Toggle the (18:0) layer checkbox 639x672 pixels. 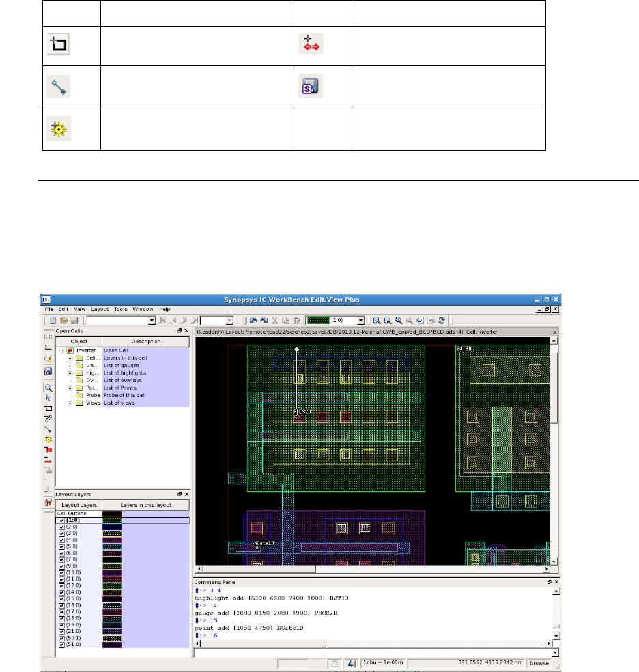[61, 618]
